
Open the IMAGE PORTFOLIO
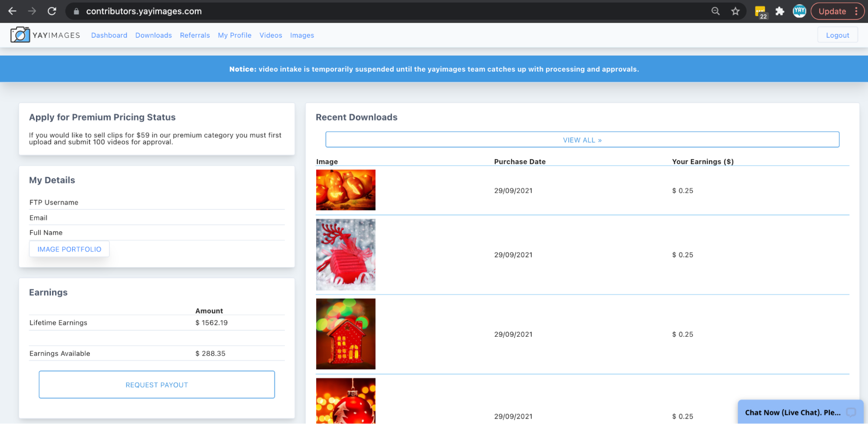click(69, 249)
